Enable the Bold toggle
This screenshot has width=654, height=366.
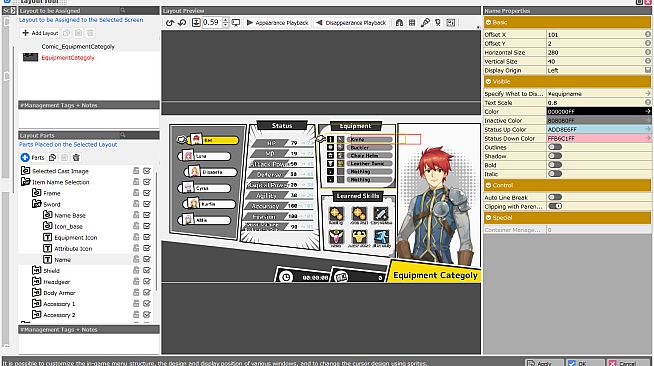click(x=555, y=165)
